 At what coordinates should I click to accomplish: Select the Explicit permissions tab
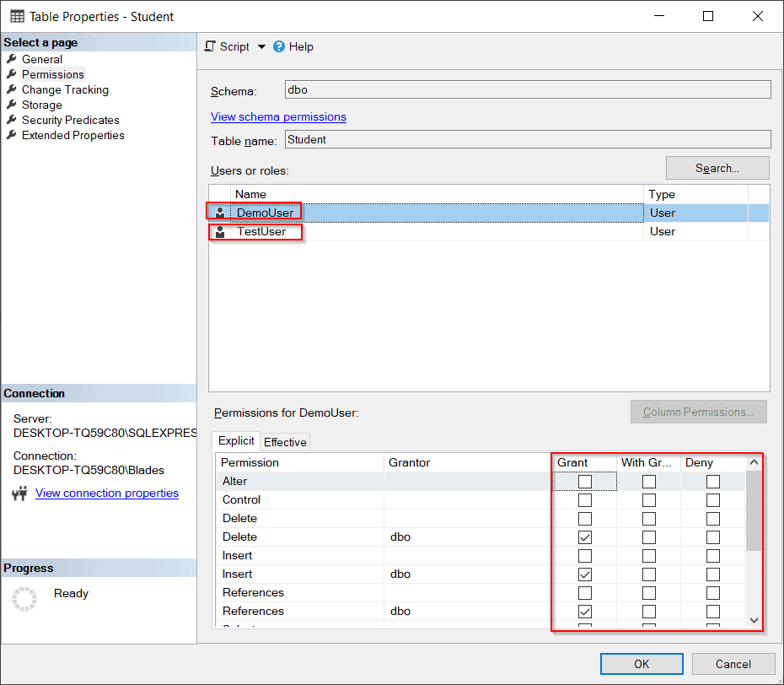[235, 440]
